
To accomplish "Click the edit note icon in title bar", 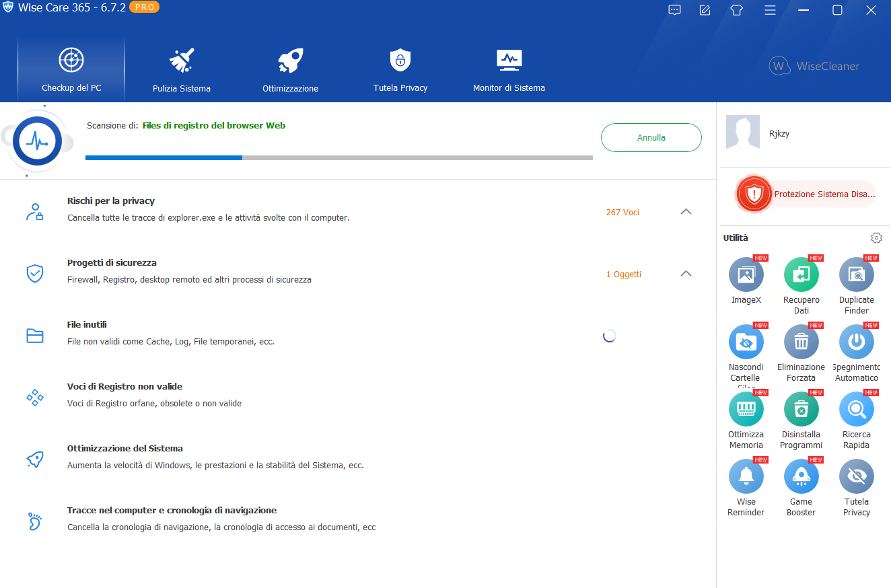I will [x=705, y=10].
